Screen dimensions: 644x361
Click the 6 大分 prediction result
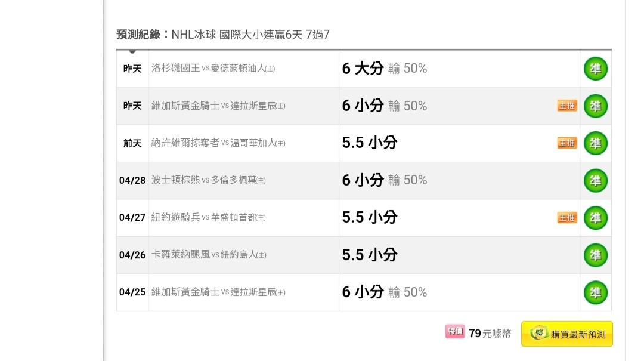click(363, 68)
